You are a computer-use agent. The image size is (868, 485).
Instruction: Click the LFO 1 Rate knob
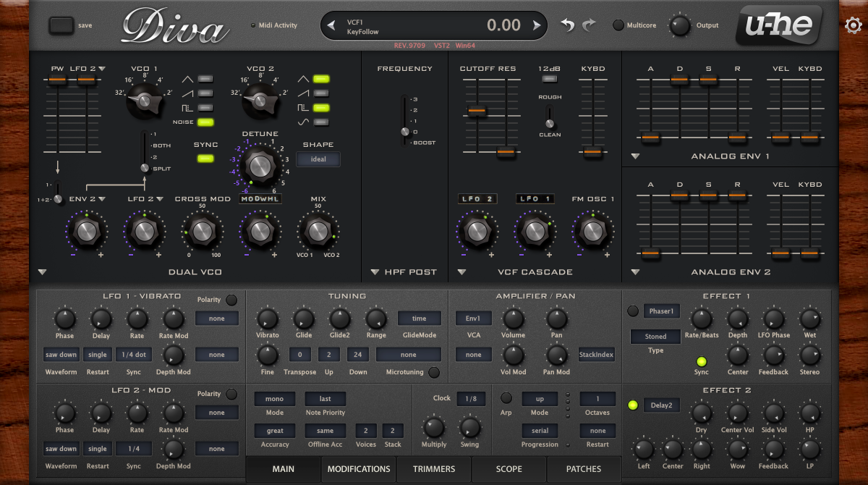pos(137,319)
